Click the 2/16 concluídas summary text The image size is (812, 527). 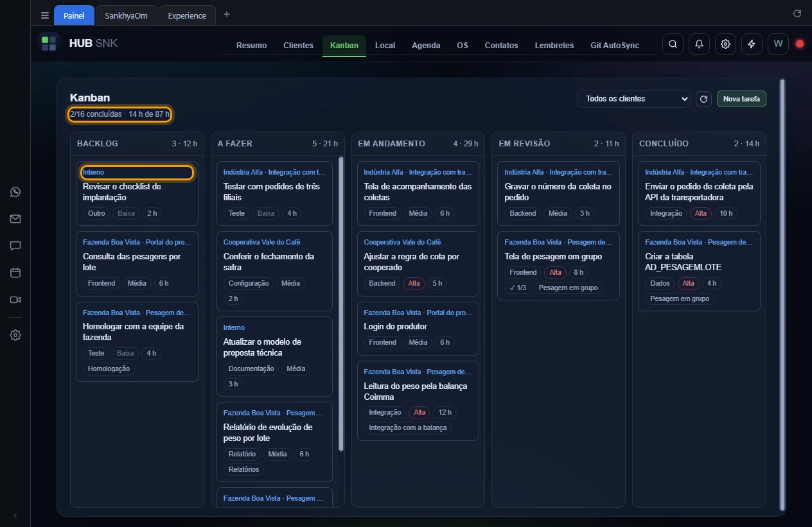[x=119, y=114]
